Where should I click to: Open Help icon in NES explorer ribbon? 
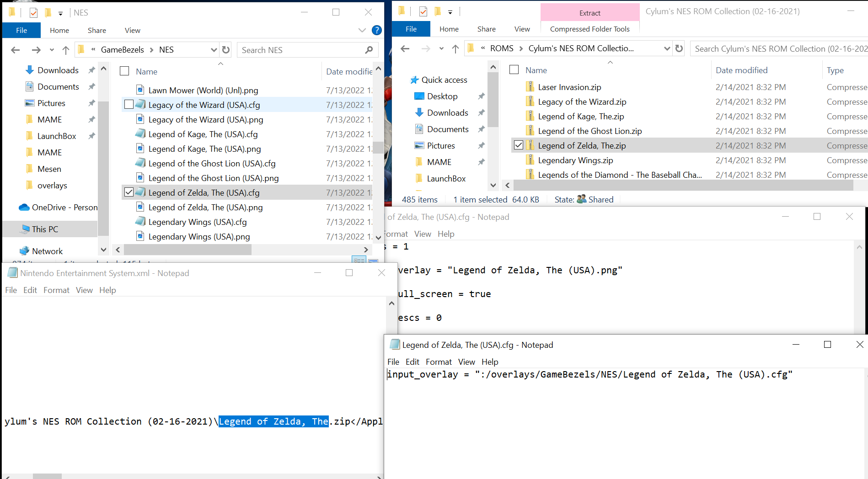(377, 30)
